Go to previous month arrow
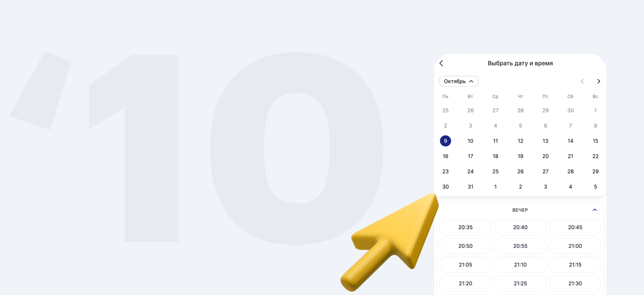This screenshot has height=295, width=644. (582, 81)
